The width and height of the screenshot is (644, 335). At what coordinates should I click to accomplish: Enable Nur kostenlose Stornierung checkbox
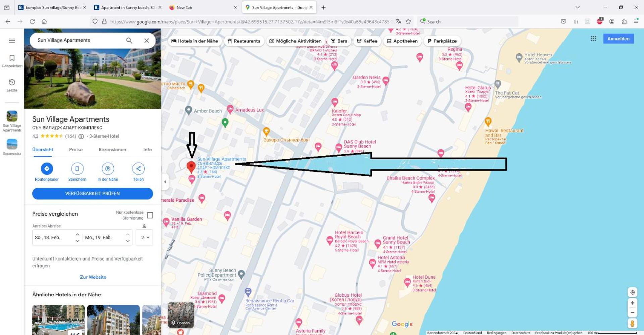(x=150, y=215)
